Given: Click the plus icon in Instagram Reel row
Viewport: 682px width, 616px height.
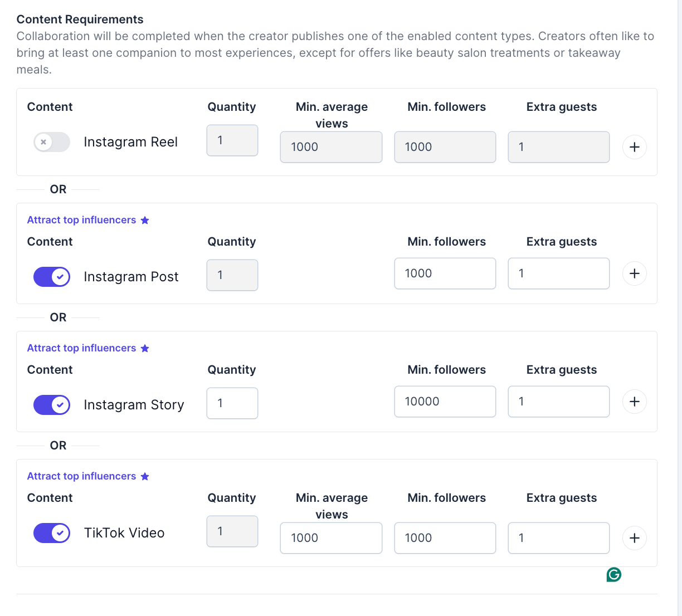Looking at the screenshot, I should coord(634,147).
